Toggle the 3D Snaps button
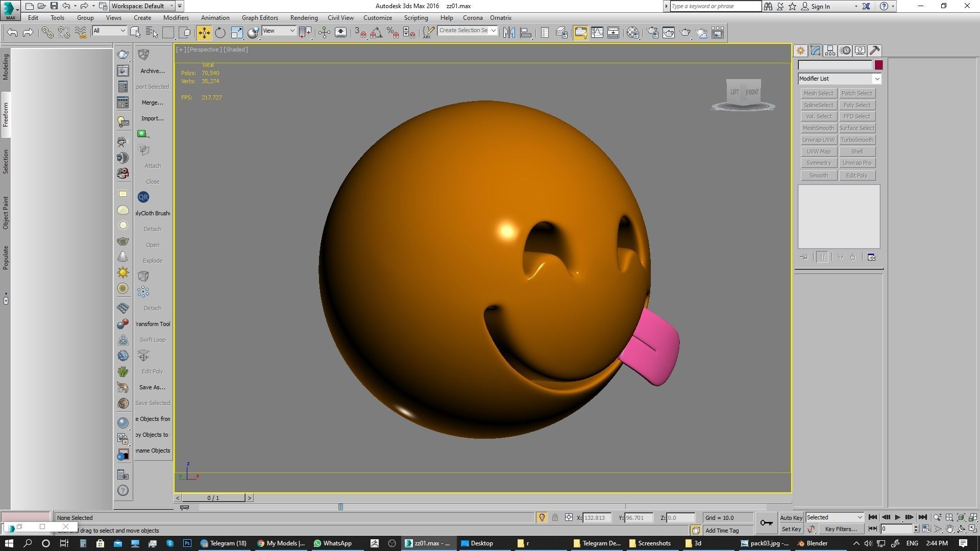Viewport: 980px width, 551px height. point(360,33)
